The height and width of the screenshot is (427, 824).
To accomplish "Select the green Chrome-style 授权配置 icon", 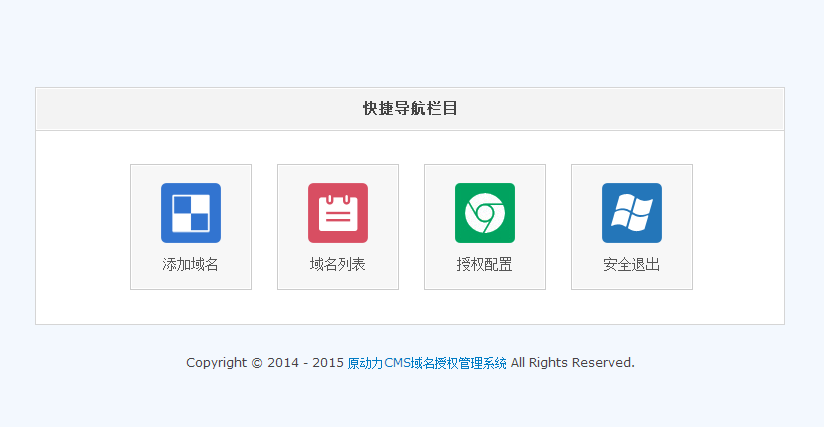I will tap(485, 213).
